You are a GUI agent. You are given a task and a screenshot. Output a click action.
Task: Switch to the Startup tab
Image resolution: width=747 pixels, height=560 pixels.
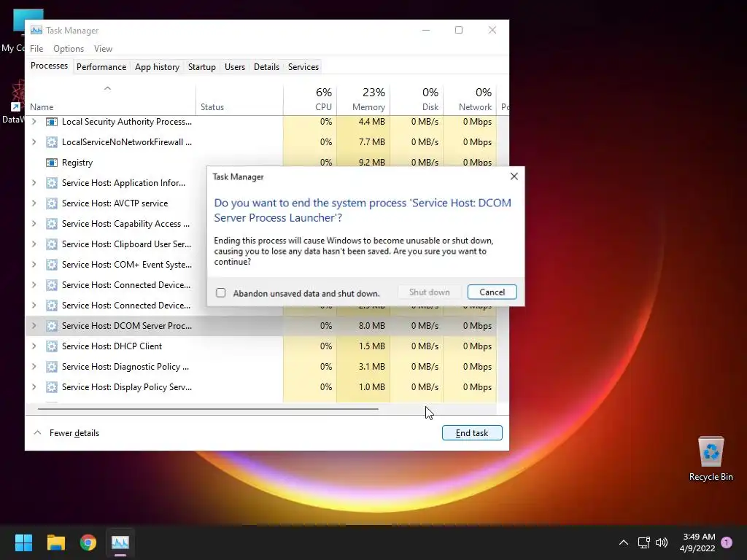pyautogui.click(x=202, y=67)
